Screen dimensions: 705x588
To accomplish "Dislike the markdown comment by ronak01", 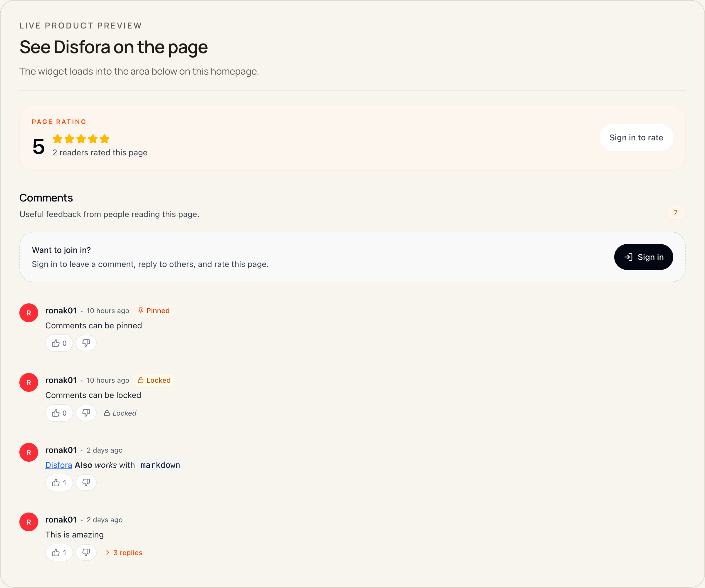I will tap(86, 482).
